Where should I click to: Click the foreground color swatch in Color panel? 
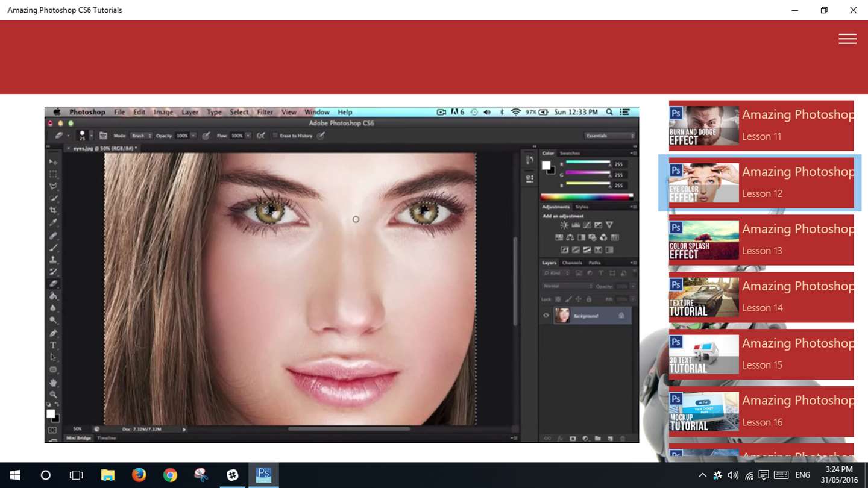(x=546, y=166)
